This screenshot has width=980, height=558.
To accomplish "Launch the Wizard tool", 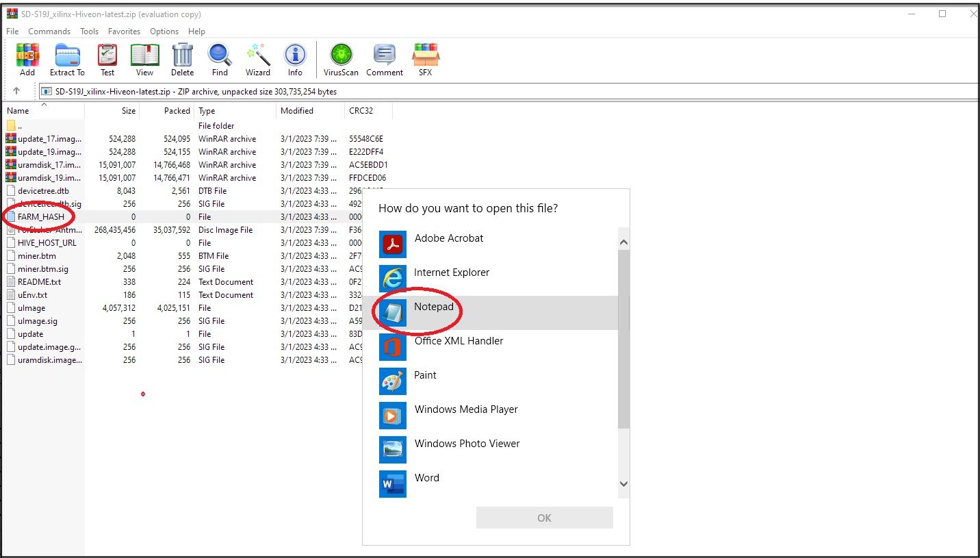I will point(258,60).
